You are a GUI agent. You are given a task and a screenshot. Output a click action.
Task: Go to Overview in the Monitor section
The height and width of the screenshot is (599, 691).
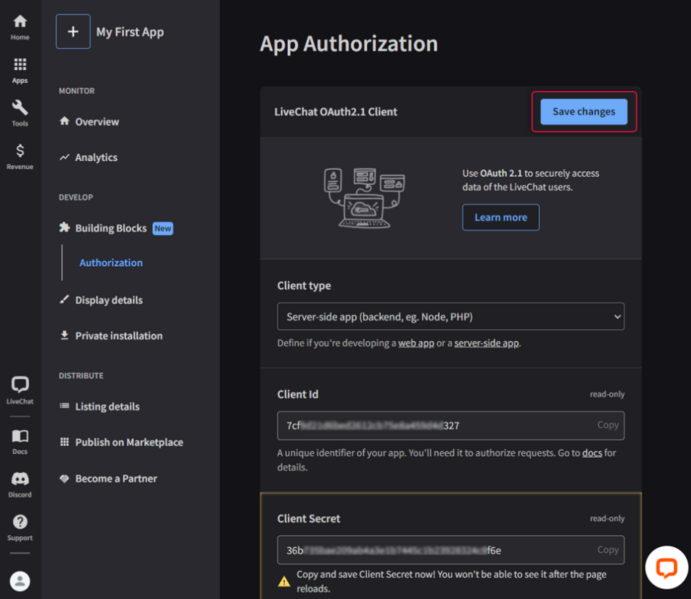pyautogui.click(x=96, y=122)
